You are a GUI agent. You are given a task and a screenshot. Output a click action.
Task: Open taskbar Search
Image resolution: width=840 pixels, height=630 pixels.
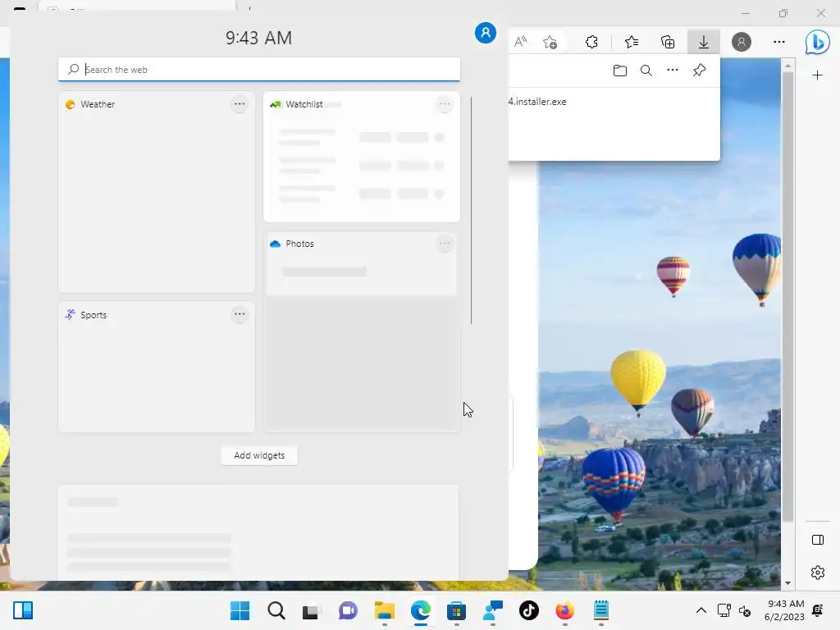pos(276,610)
